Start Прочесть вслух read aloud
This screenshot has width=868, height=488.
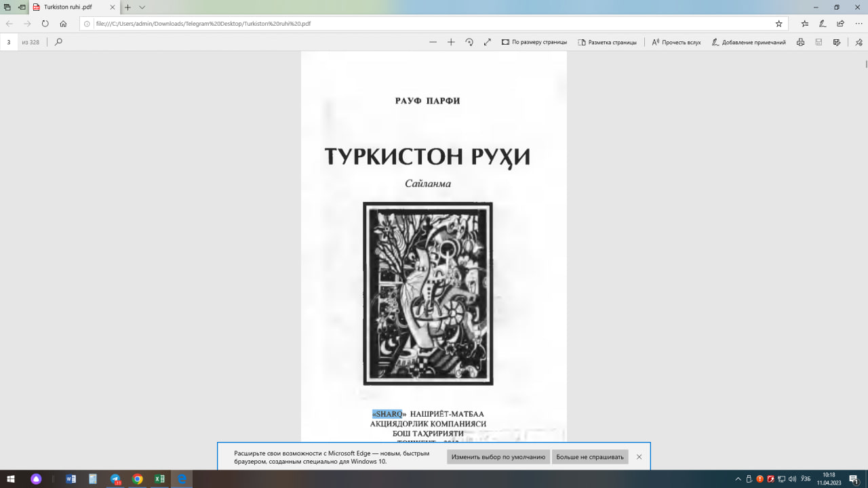(x=676, y=42)
